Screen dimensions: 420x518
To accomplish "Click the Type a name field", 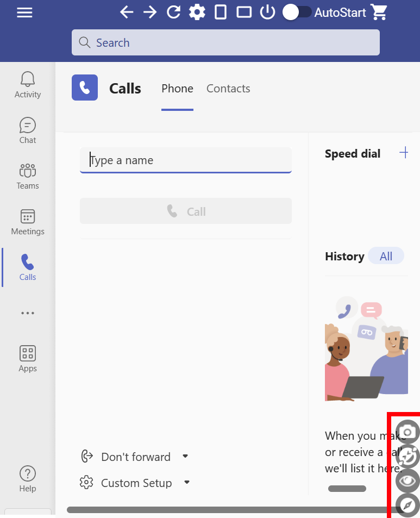I will coord(185,160).
